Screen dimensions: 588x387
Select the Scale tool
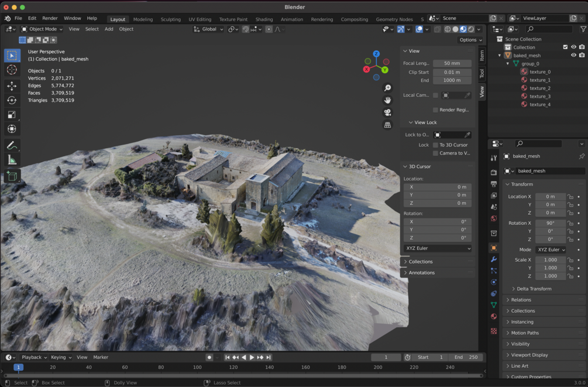pyautogui.click(x=12, y=115)
